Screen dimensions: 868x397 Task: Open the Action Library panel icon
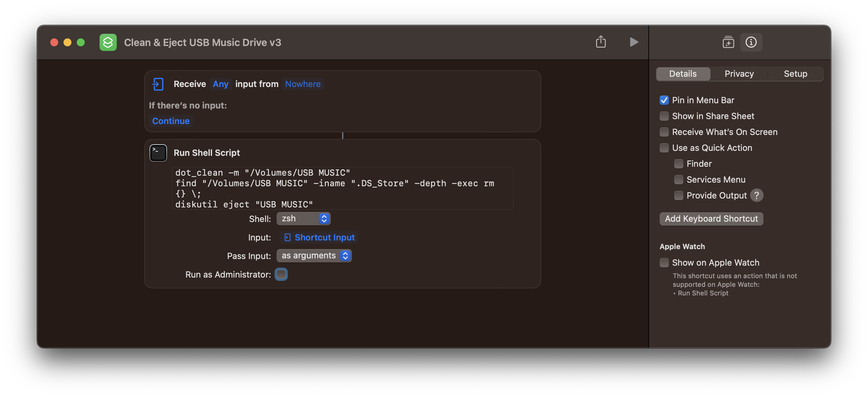coord(728,42)
